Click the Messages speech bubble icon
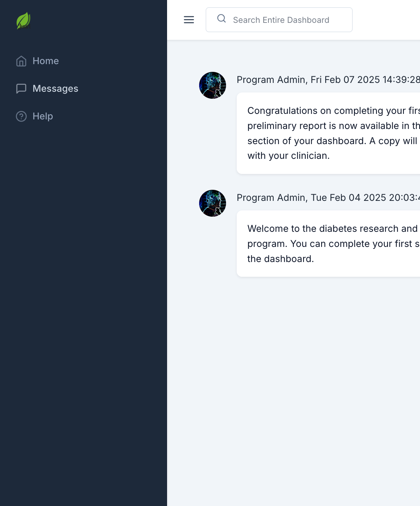Screen dimensions: 420x506 click(21, 88)
